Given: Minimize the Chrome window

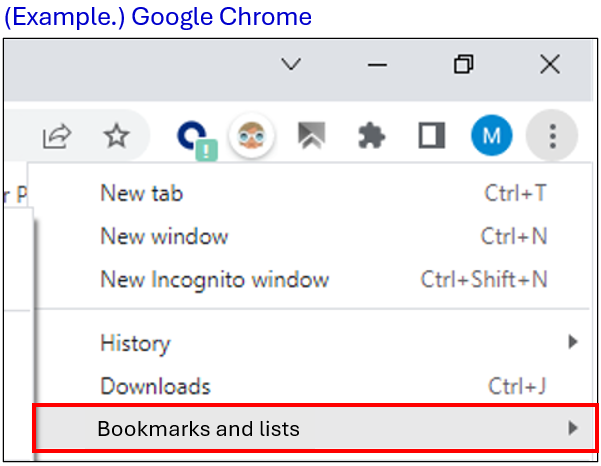Looking at the screenshot, I should point(377,65).
